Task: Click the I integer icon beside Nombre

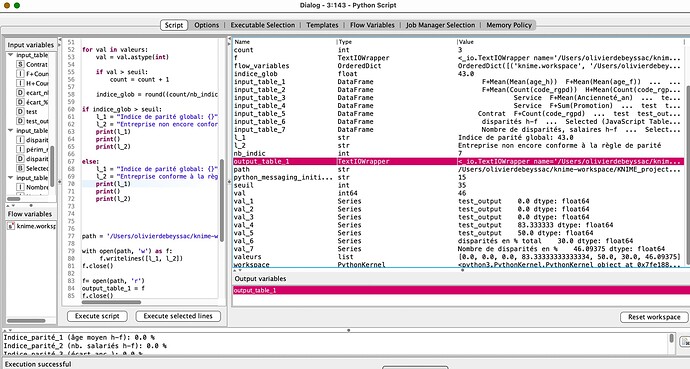Action: (20, 187)
